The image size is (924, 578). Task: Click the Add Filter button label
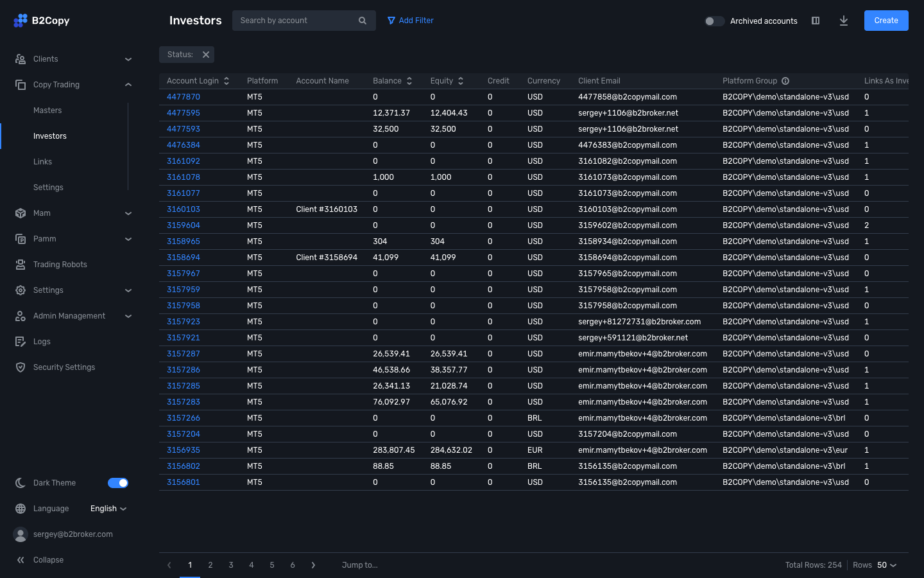416,21
